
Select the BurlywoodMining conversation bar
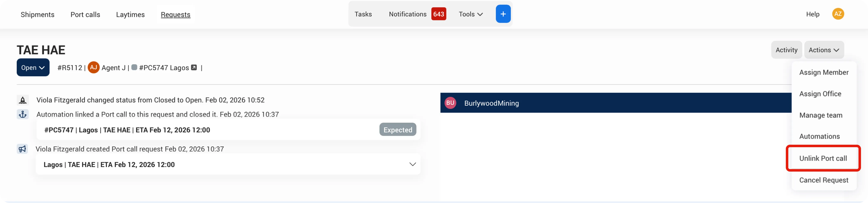click(x=616, y=103)
